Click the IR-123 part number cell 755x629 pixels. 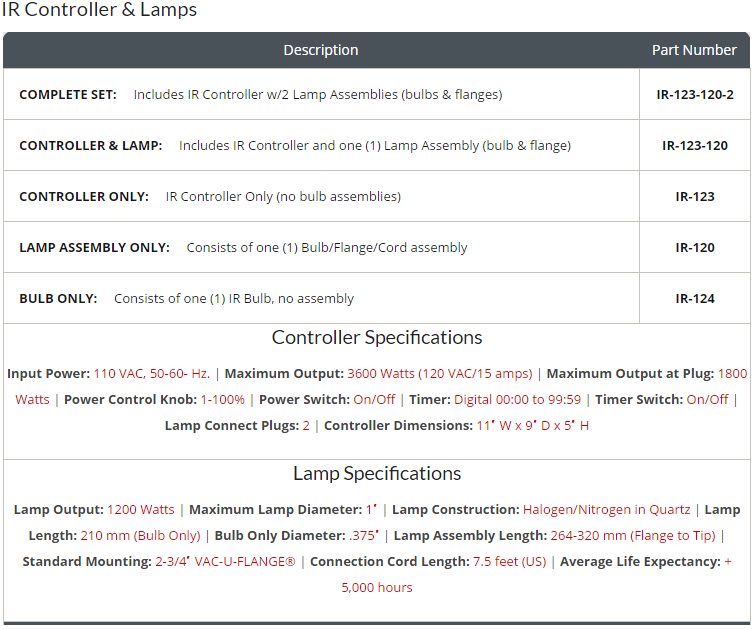coord(694,197)
